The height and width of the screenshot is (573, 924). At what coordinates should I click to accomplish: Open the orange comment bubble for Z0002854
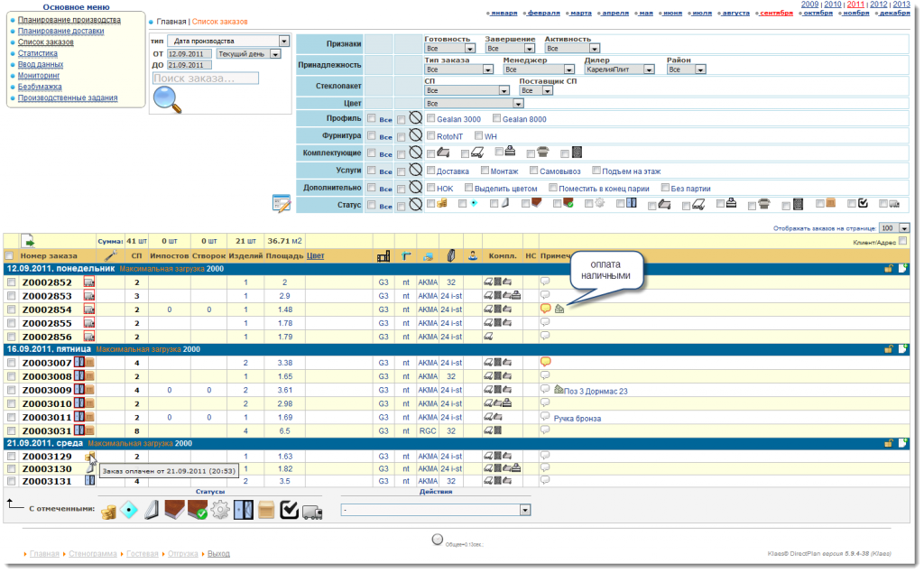click(x=546, y=309)
